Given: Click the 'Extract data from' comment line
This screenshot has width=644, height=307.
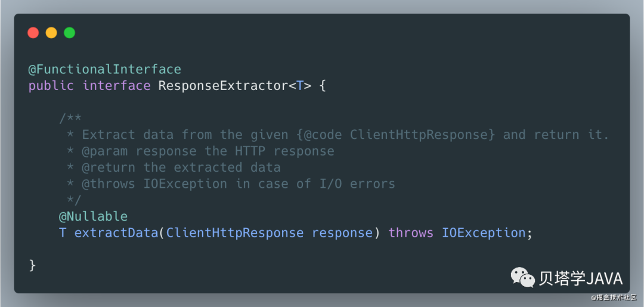Looking at the screenshot, I should [338, 135].
